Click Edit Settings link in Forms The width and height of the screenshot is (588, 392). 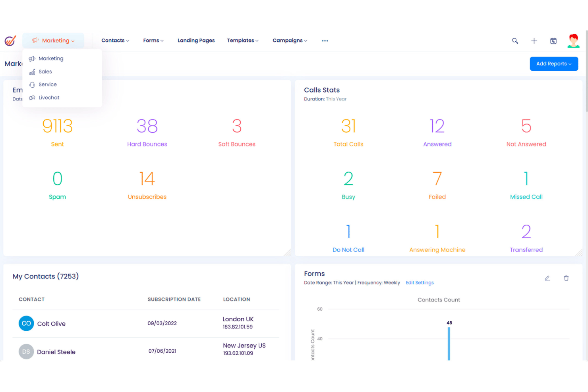tap(420, 283)
